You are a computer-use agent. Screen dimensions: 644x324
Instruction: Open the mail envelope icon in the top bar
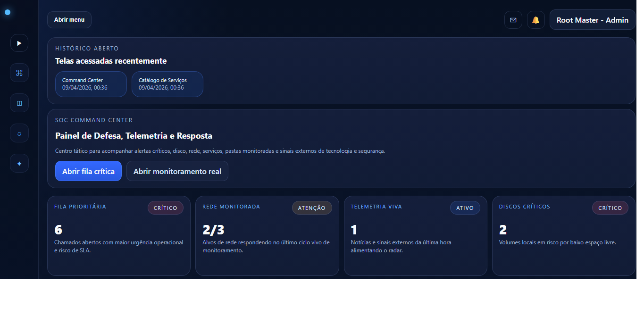(x=513, y=20)
